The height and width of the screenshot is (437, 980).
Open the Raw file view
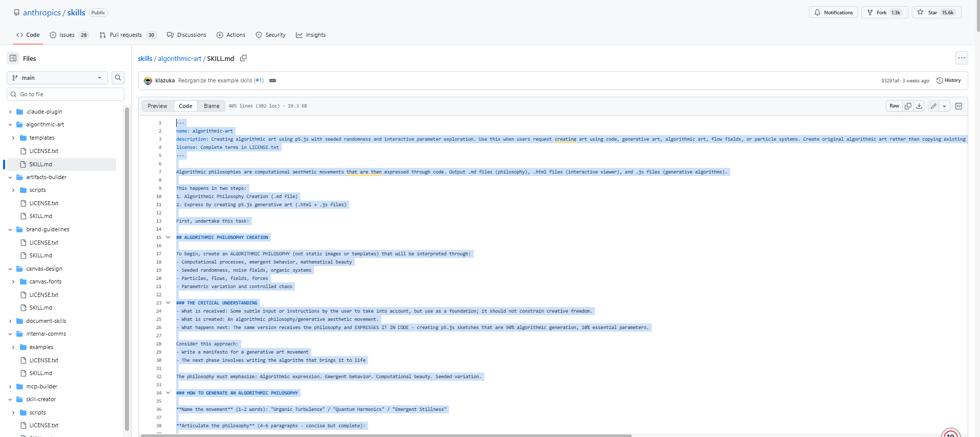(894, 106)
